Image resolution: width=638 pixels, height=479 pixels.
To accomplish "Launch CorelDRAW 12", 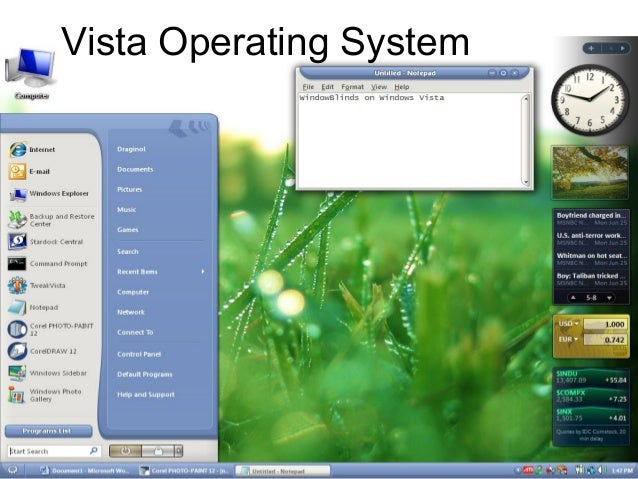I will [42, 351].
